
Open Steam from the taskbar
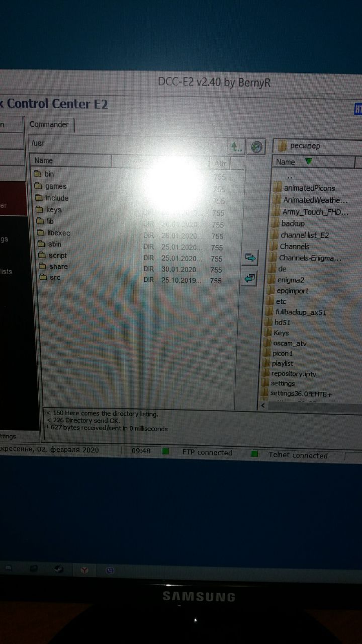59,569
